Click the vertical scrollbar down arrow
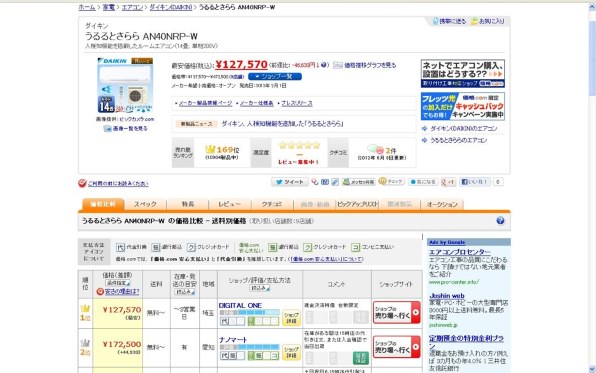This screenshot has width=596, height=373. coord(592,369)
